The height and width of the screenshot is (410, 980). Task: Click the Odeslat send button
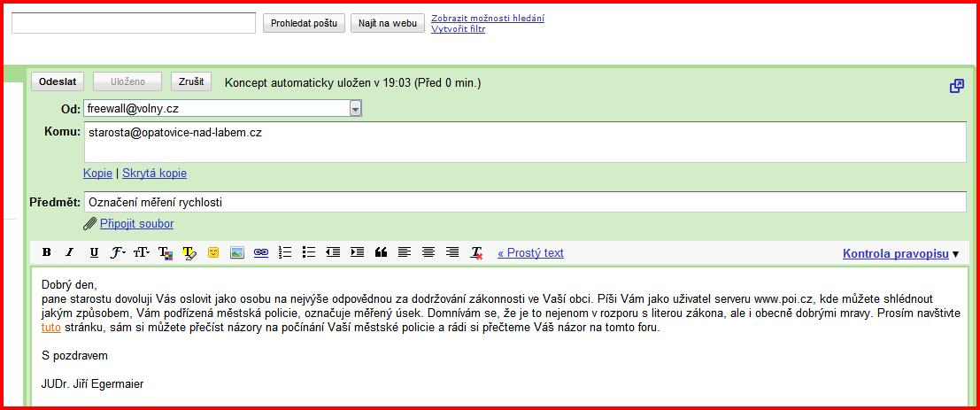click(x=58, y=82)
